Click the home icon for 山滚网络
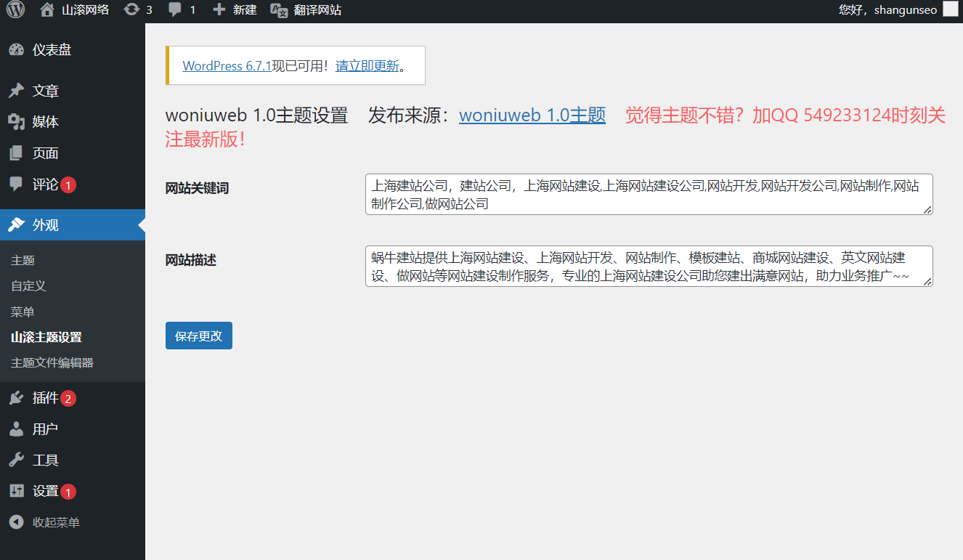963x560 pixels. click(47, 9)
